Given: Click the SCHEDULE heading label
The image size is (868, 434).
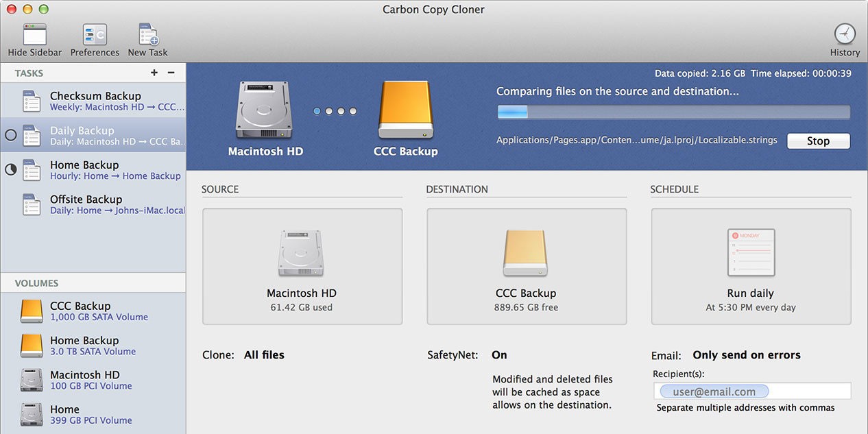Looking at the screenshot, I should [675, 189].
